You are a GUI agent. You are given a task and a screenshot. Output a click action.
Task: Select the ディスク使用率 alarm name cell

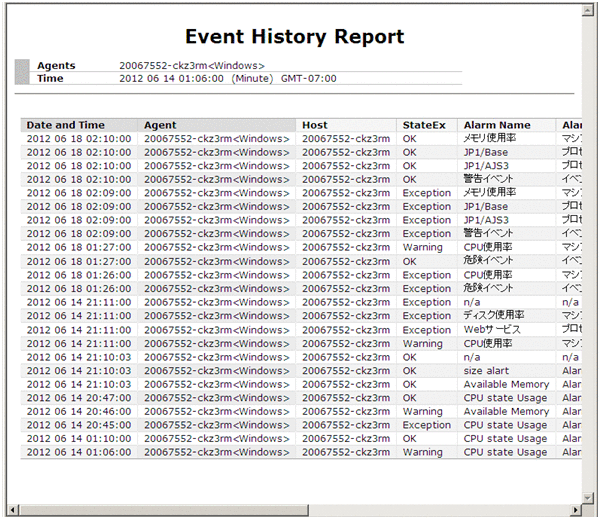tap(494, 316)
